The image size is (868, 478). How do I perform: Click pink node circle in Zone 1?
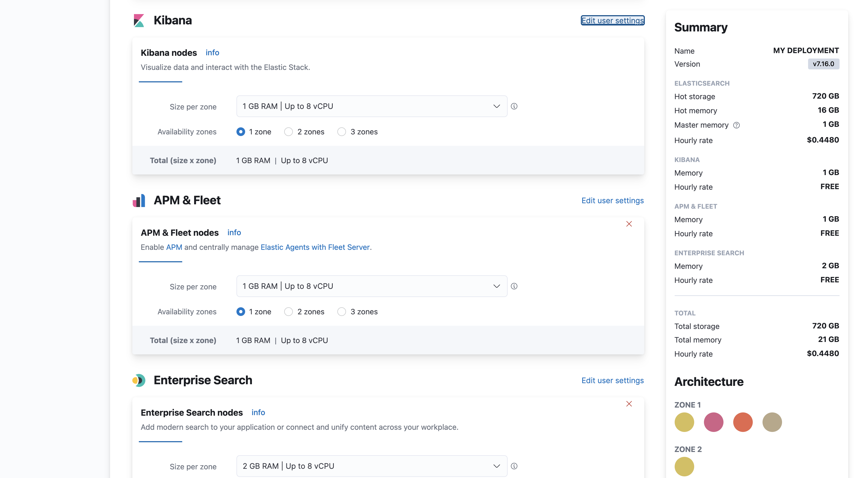713,422
